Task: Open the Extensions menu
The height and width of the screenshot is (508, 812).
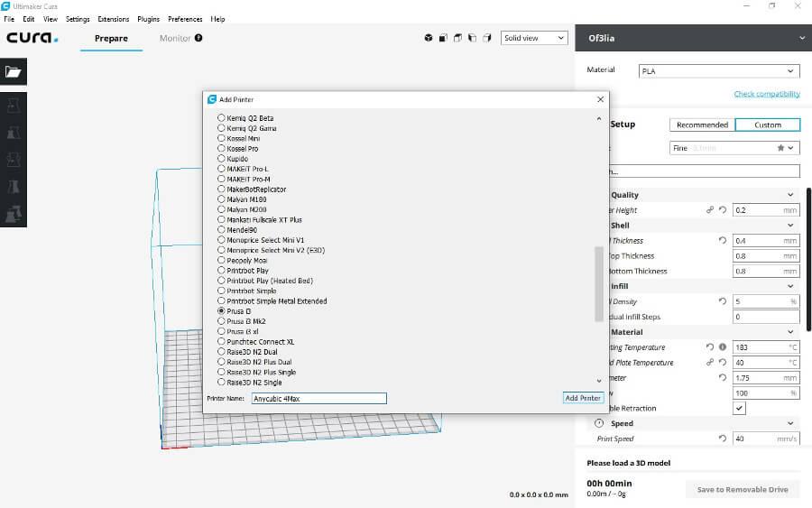Action: [114, 19]
